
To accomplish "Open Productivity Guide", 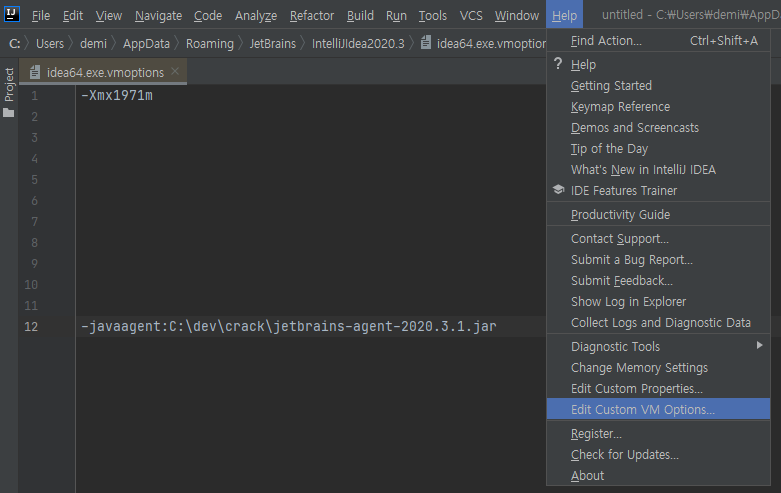I will click(x=658, y=215).
